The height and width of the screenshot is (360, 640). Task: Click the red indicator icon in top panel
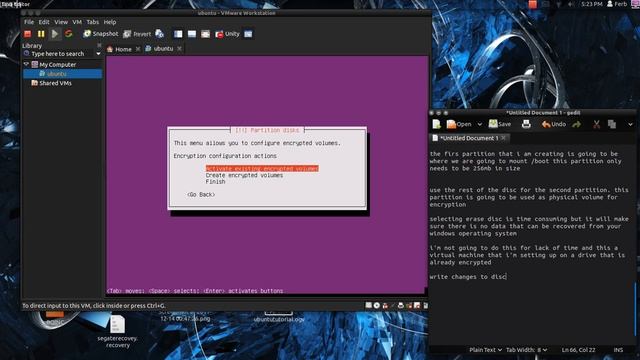(x=533, y=4)
